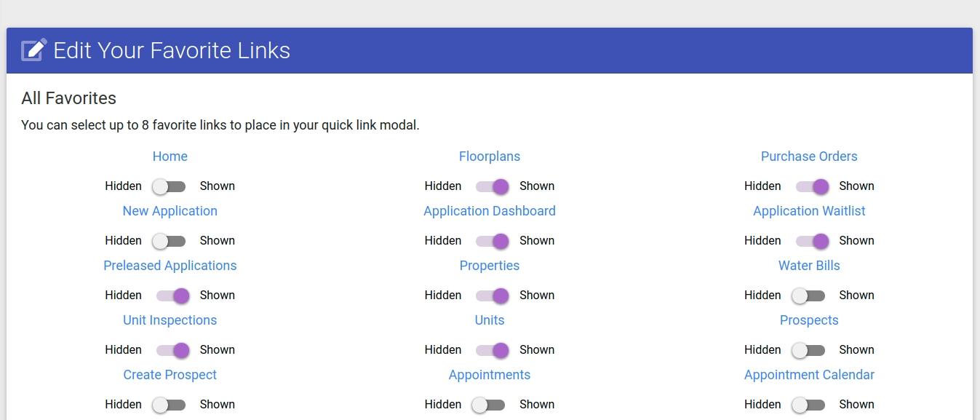
Task: Turn off Application Waitlist switch
Action: [812, 241]
